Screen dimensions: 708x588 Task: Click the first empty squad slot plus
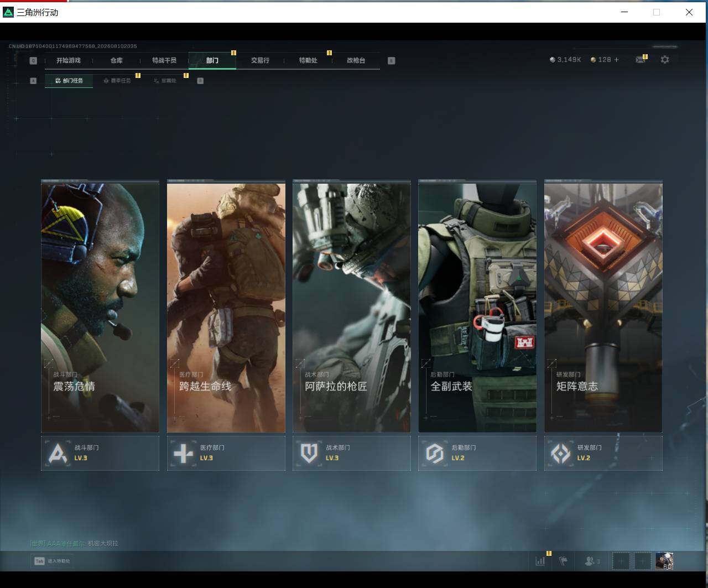pyautogui.click(x=621, y=561)
